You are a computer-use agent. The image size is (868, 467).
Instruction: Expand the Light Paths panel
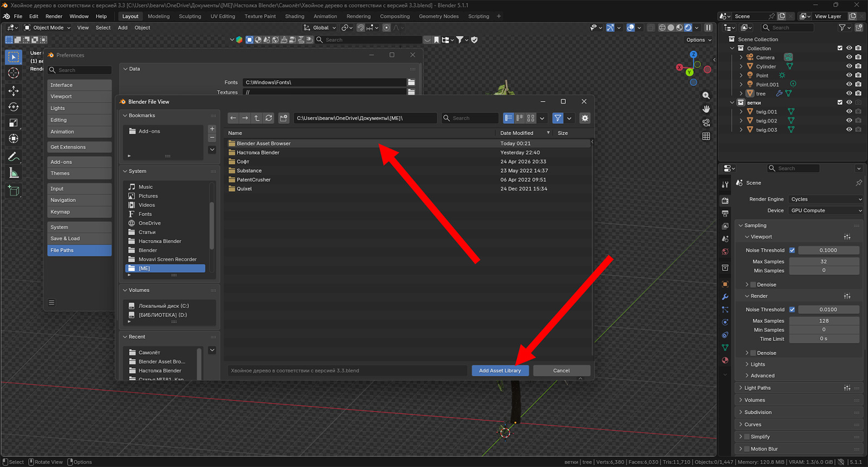pyautogui.click(x=757, y=388)
